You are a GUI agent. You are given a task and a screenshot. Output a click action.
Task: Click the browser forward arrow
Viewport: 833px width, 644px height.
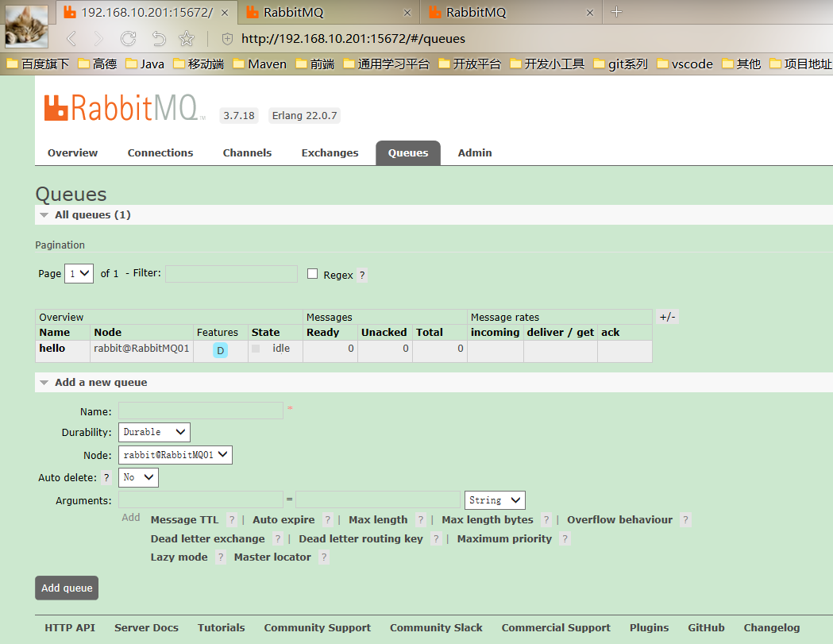[x=98, y=39]
